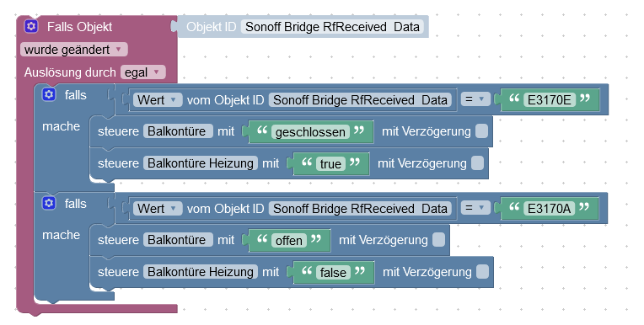Edit the E3170E text value
Screen dimensions: 644x325
coord(550,99)
